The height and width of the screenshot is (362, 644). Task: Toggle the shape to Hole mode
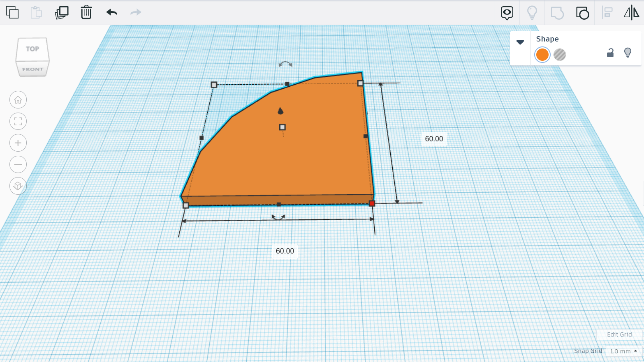coord(560,54)
